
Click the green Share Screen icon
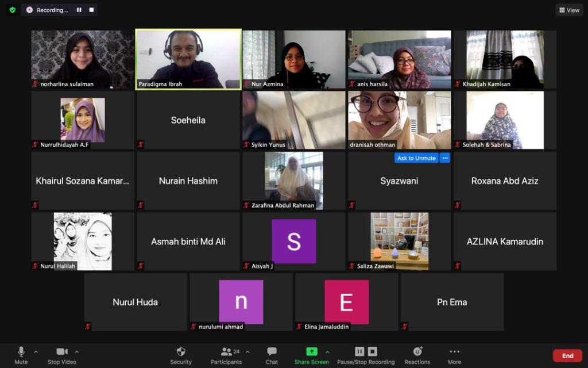tap(311, 352)
